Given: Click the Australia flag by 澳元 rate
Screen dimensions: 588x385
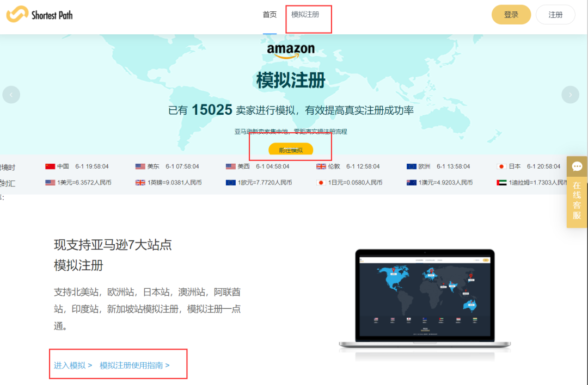Looking at the screenshot, I should (x=412, y=183).
